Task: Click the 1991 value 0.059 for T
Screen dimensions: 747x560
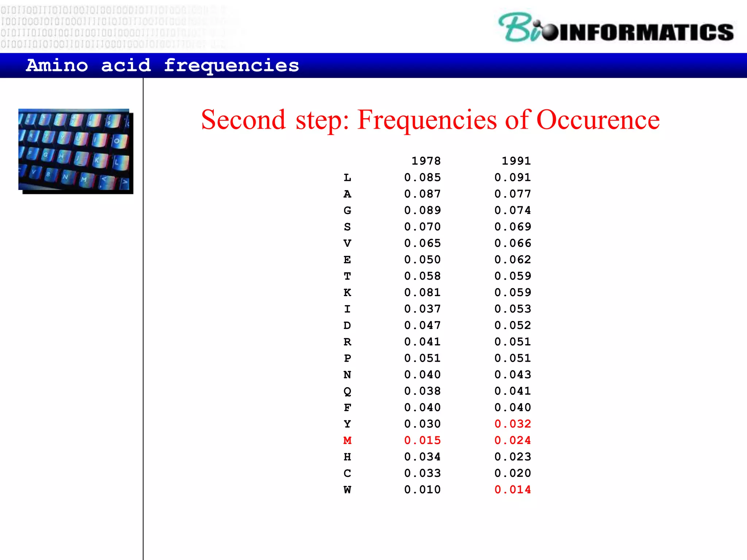Action: 512,276
